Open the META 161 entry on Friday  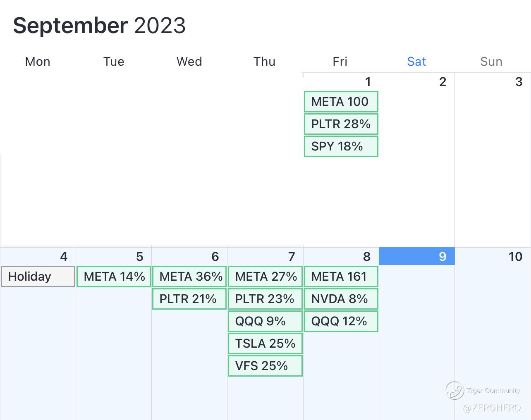[x=341, y=277]
